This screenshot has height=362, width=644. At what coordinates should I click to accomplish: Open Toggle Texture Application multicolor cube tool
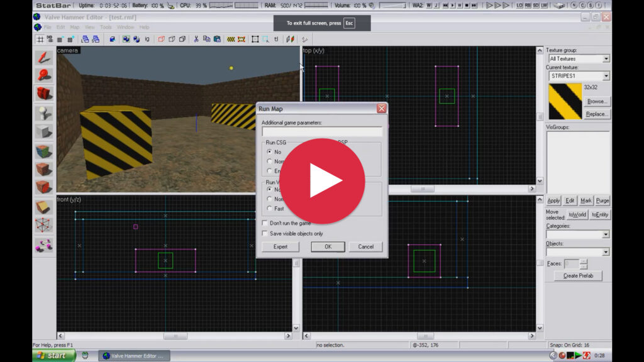tap(43, 151)
